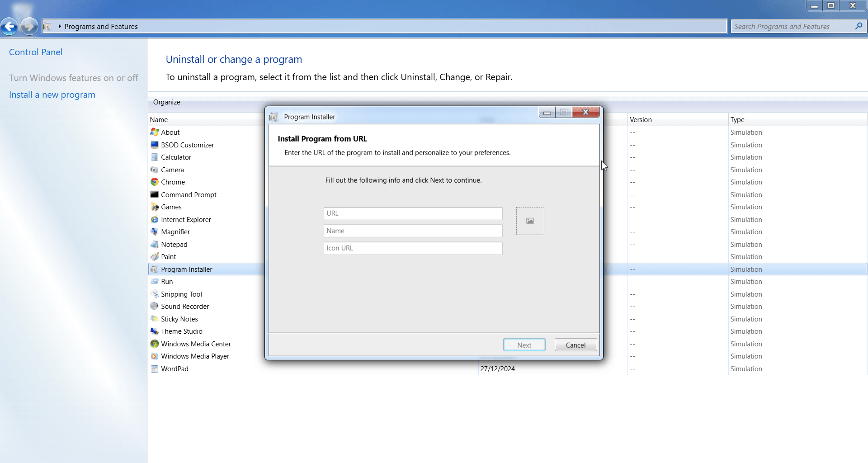Sort list by Name column header
868x463 pixels.
pyautogui.click(x=159, y=120)
